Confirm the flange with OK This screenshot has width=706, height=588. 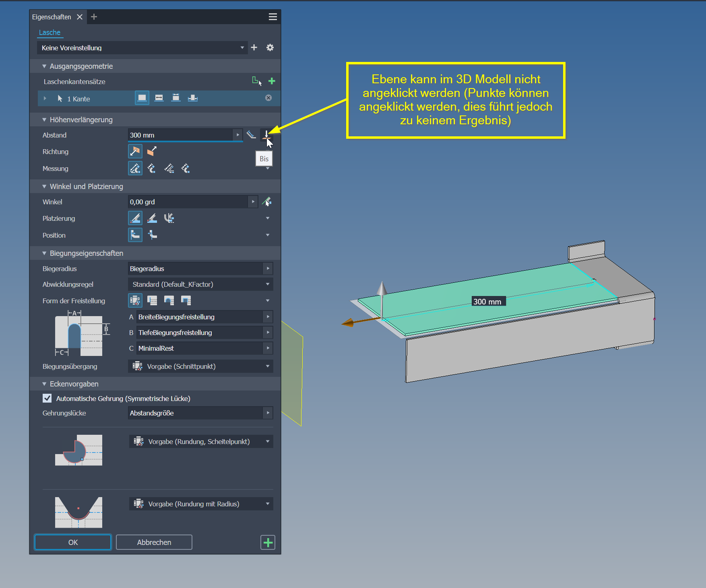pos(73,542)
